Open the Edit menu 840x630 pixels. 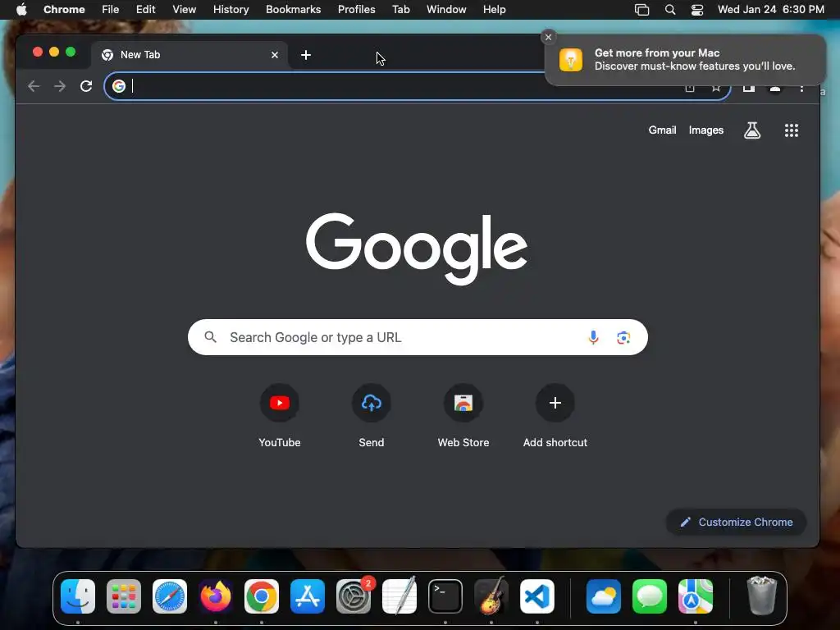point(146,10)
